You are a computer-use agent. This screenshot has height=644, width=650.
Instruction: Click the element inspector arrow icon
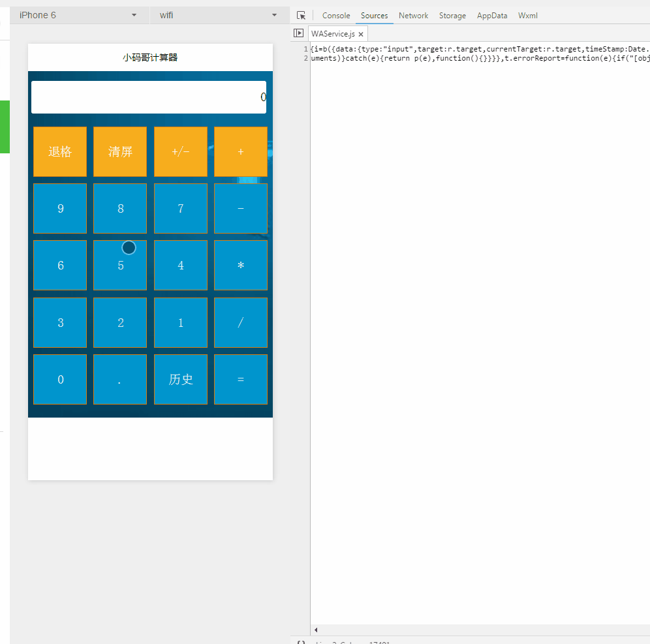(302, 16)
